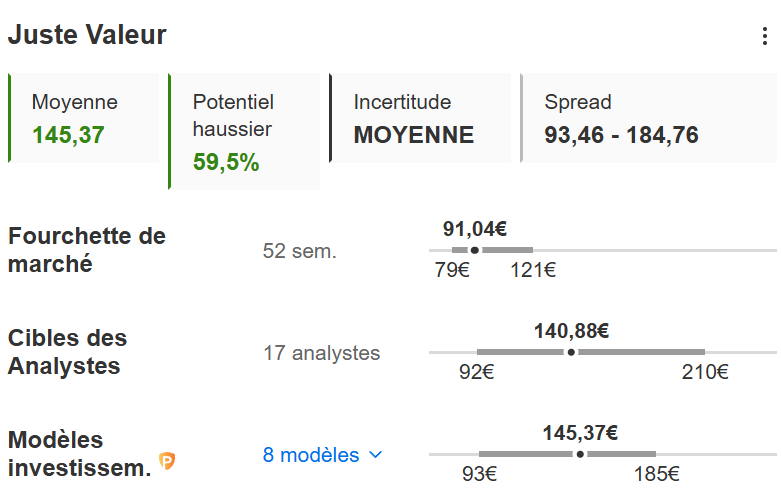The image size is (781, 499).
Task: Click the chevron next to 8 modèles
Action: click(x=376, y=455)
